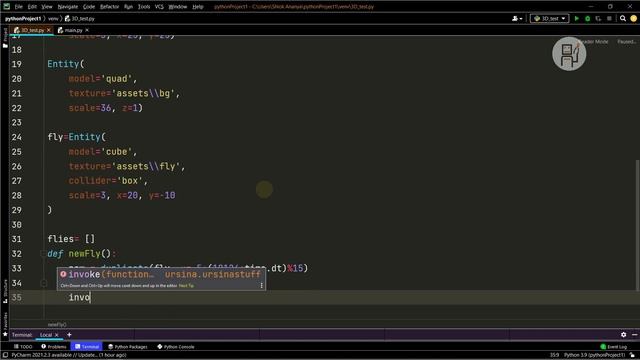The width and height of the screenshot is (640, 360).
Task: Click the Next Tip link in completion popup
Action: 186,286
